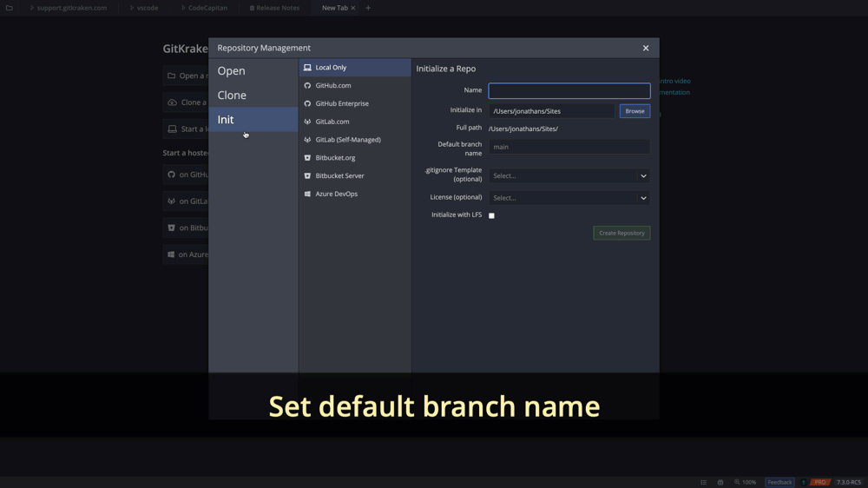Focus the repository Name field
This screenshot has height=488, width=868.
pyautogui.click(x=569, y=91)
